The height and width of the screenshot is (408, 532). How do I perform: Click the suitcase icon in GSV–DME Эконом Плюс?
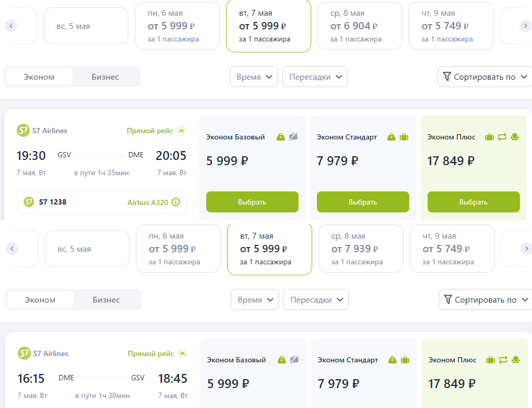point(489,137)
